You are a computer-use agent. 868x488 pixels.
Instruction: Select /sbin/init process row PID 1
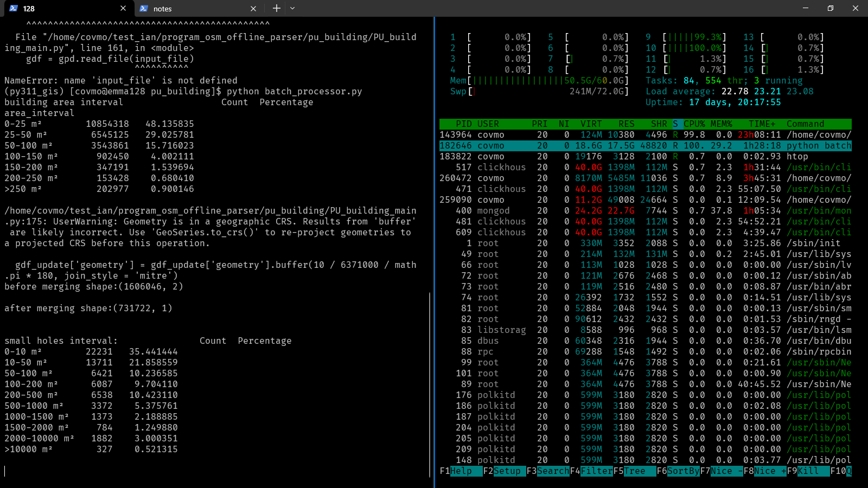646,243
